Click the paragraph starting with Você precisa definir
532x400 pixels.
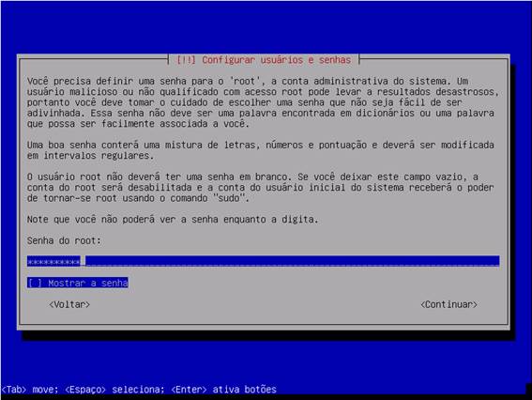263,102
